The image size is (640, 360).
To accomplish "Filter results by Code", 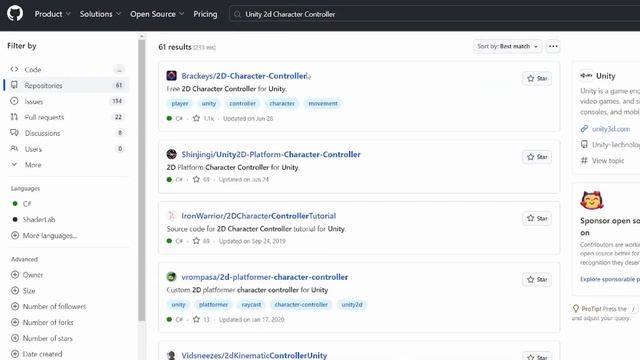I will click(66, 69).
